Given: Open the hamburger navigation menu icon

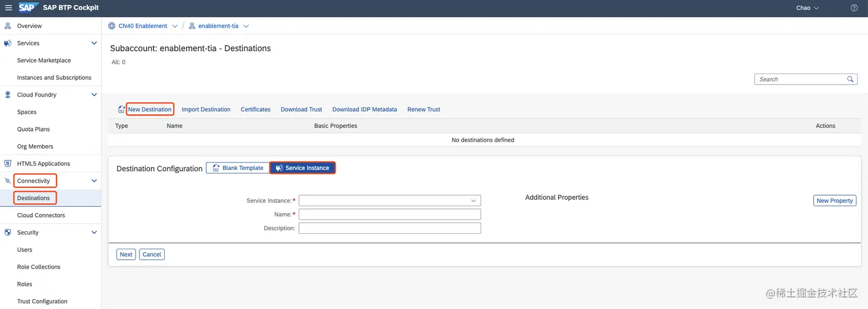Looking at the screenshot, I should 8,8.
